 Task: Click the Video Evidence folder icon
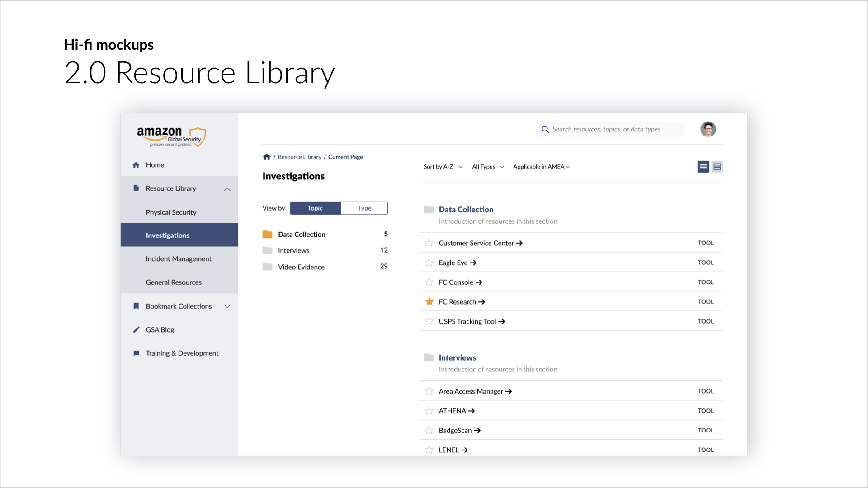pyautogui.click(x=268, y=267)
